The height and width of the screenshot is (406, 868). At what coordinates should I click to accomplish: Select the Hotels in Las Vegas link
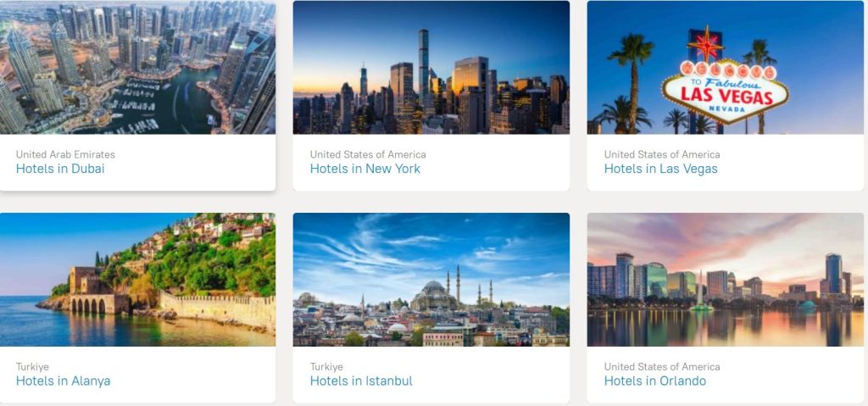click(660, 169)
